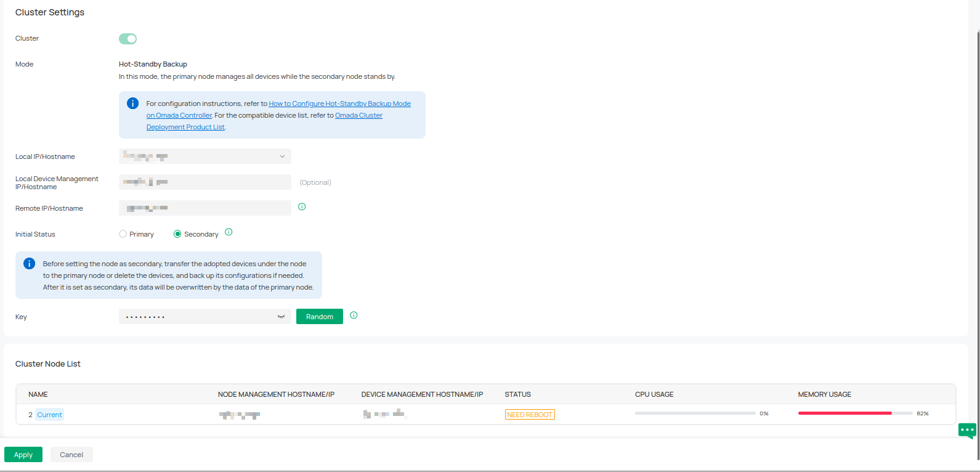
Task: Click the NAME column header
Action: pyautogui.click(x=38, y=394)
